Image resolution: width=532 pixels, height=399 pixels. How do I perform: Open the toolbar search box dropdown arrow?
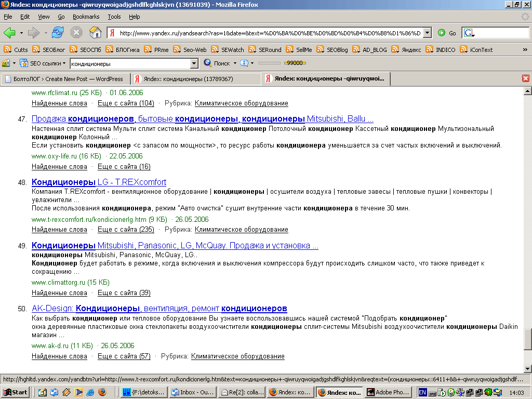(194, 63)
